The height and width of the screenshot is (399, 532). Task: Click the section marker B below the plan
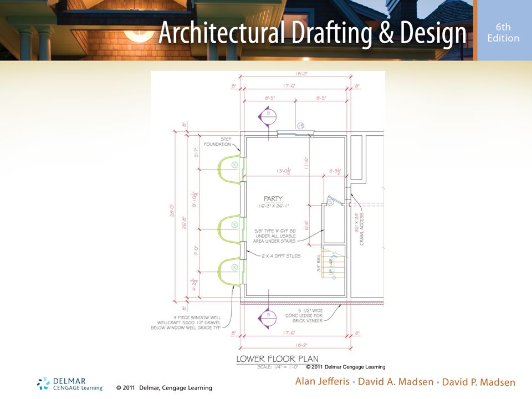coord(267,319)
